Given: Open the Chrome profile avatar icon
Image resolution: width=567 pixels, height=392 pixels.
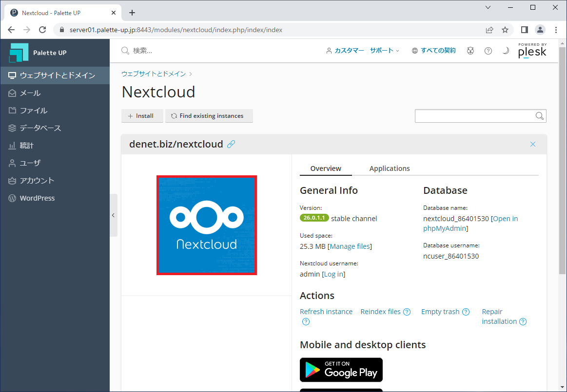Looking at the screenshot, I should click(540, 30).
